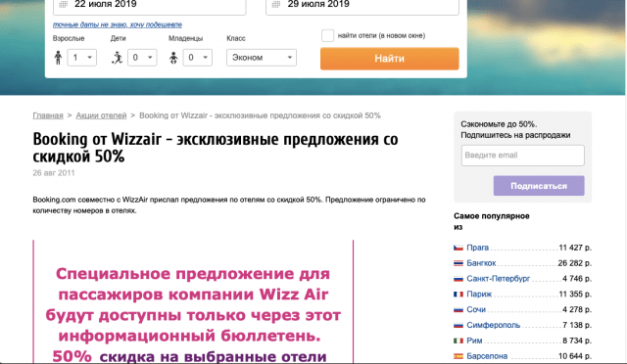
Task: Click the price 7 138 р.
Action: [577, 325]
